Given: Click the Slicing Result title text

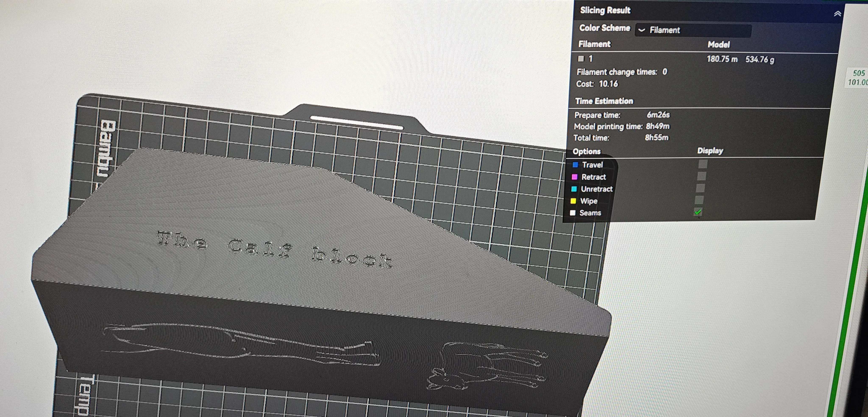Looking at the screenshot, I should pos(605,10).
